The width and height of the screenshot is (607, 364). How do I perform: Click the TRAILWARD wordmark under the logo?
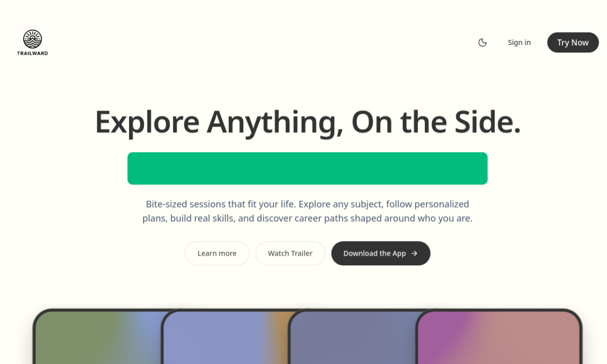32,54
